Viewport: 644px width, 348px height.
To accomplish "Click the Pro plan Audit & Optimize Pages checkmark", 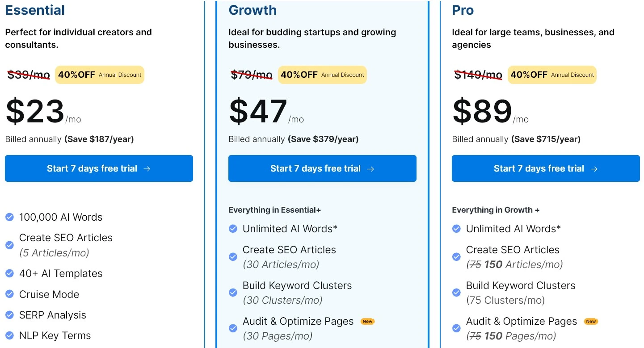I will click(456, 328).
